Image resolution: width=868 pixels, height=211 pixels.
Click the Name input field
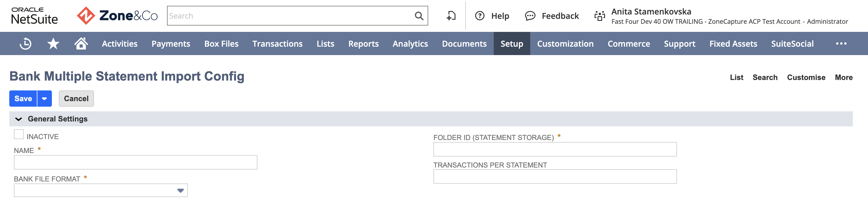coord(135,163)
